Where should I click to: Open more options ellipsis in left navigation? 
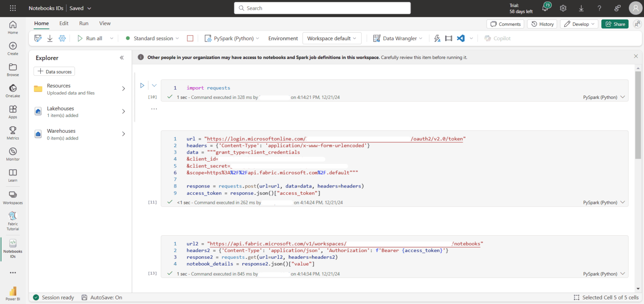(13, 273)
